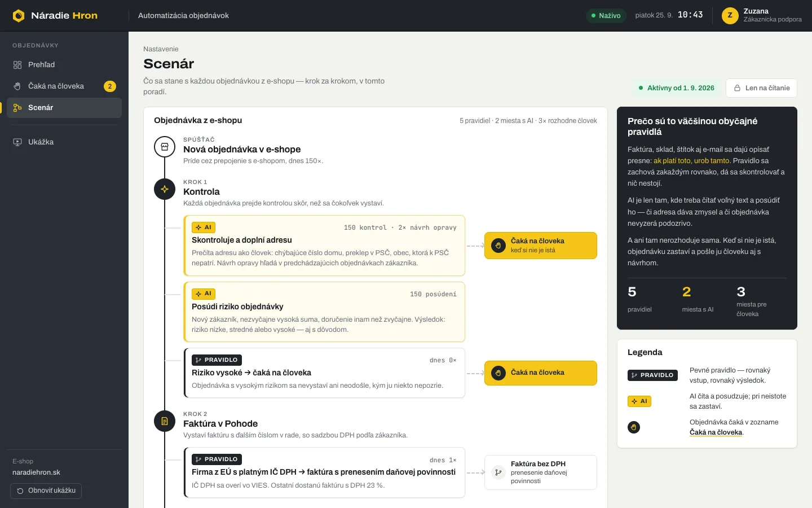Click the Prehľad grid icon
812x508 pixels.
point(17,65)
